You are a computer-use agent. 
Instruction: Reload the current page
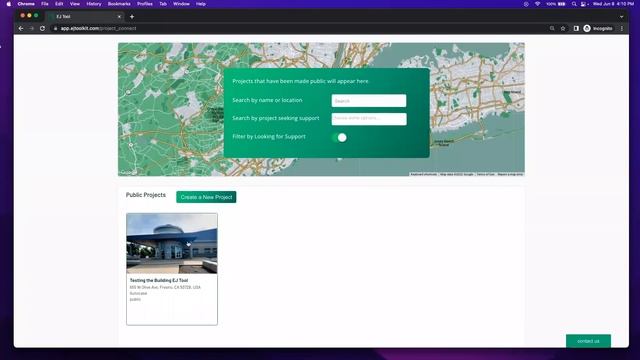click(x=42, y=28)
